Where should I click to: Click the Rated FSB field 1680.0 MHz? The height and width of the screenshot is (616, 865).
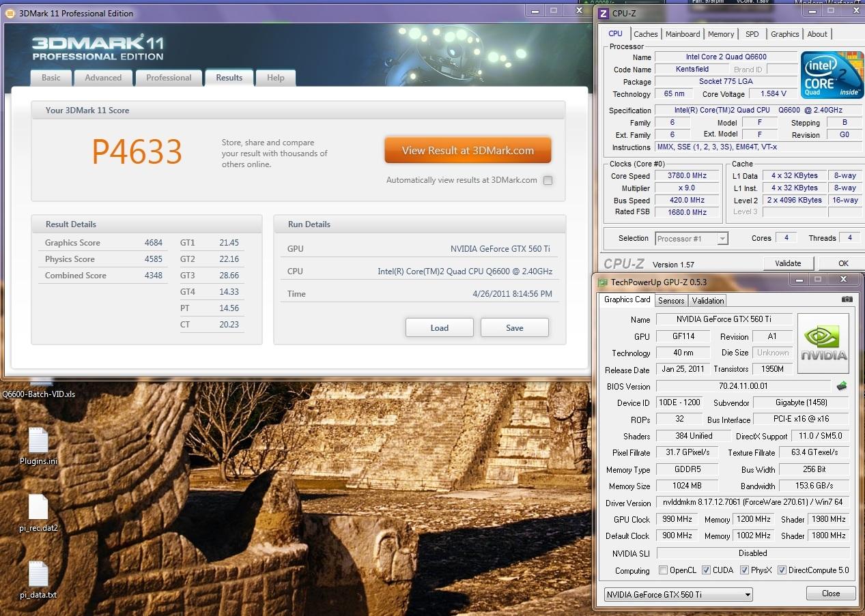686,212
